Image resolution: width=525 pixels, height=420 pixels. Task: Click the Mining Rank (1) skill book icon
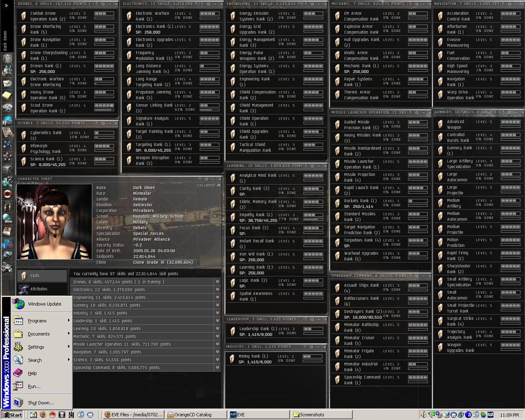[x=232, y=359]
